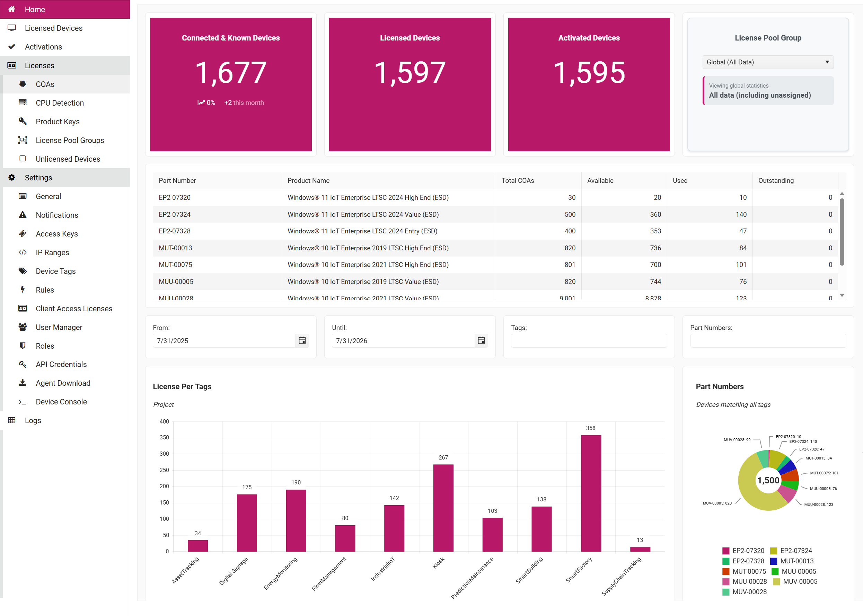The width and height of the screenshot is (863, 616).
Task: Click the Device Console terminal icon
Action: click(x=23, y=402)
